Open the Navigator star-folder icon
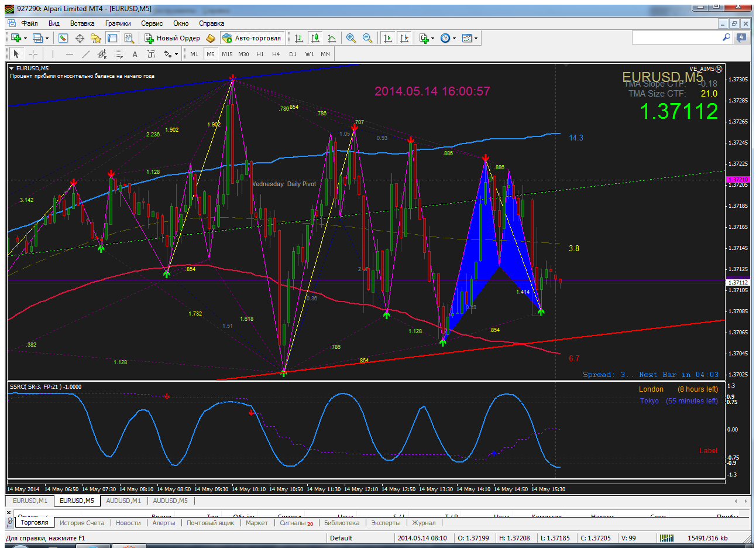This screenshot has height=548, width=756. click(x=96, y=38)
